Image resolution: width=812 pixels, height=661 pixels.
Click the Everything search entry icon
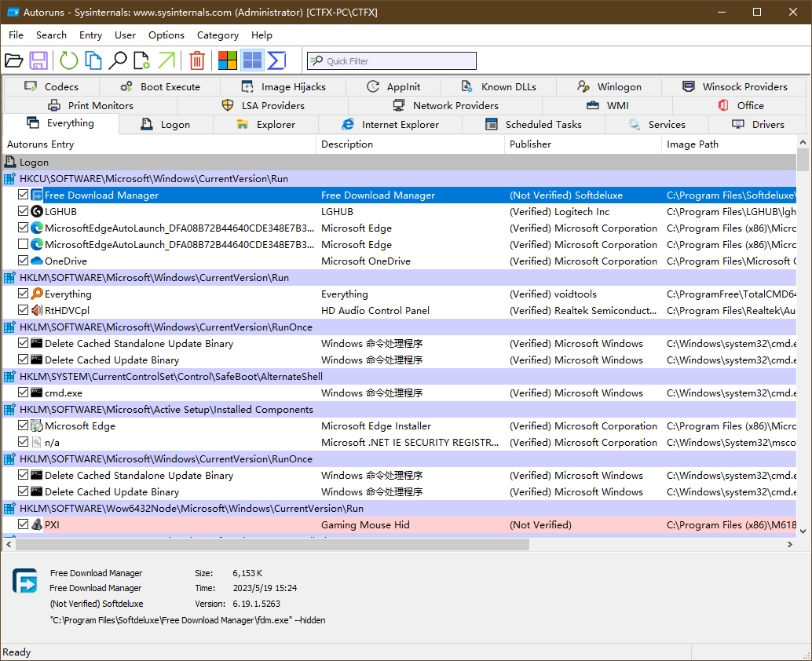click(37, 294)
